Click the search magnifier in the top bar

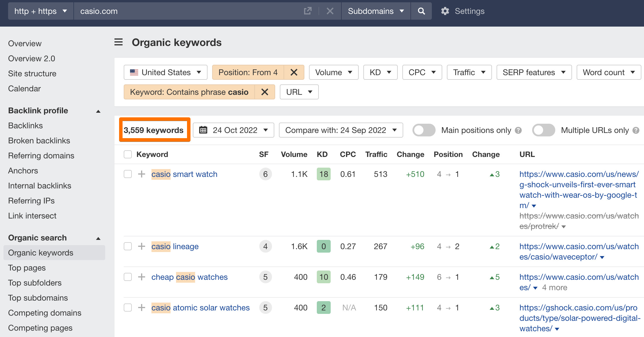[x=421, y=11]
